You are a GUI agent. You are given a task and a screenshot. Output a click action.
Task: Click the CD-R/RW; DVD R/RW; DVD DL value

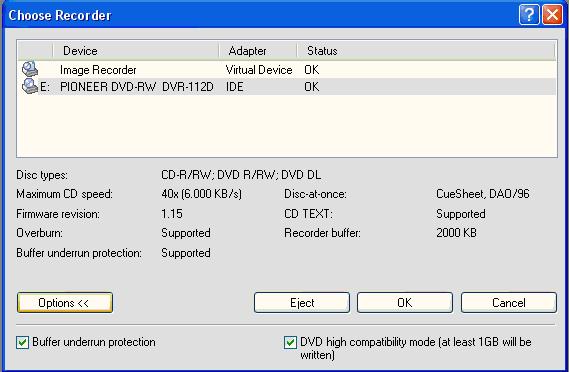pos(241,175)
